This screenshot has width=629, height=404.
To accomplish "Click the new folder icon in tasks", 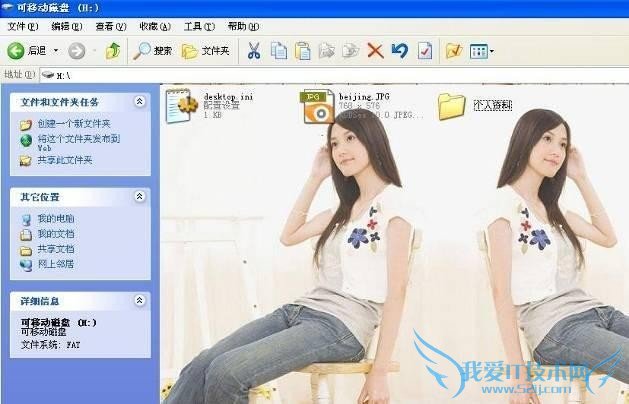I will [x=26, y=125].
